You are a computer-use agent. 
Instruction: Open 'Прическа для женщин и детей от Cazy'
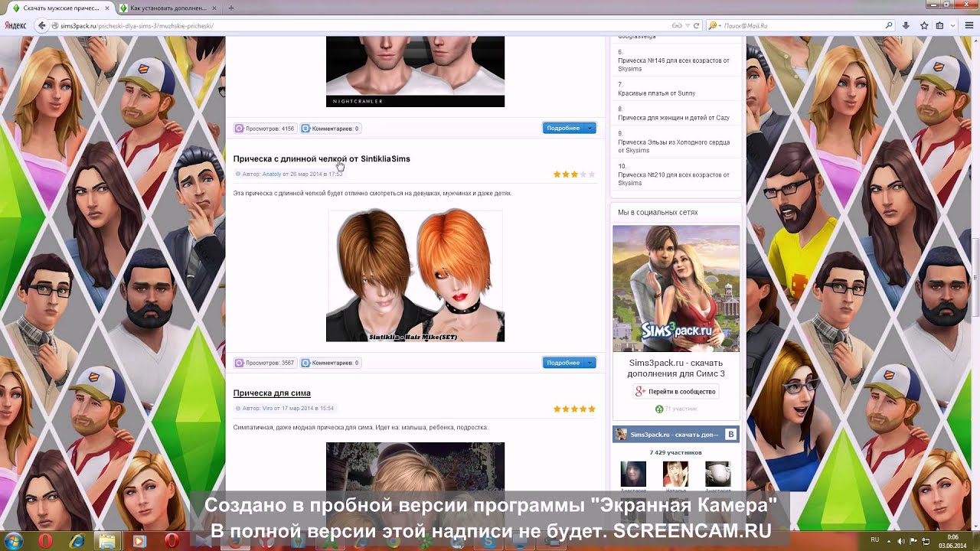pos(674,118)
